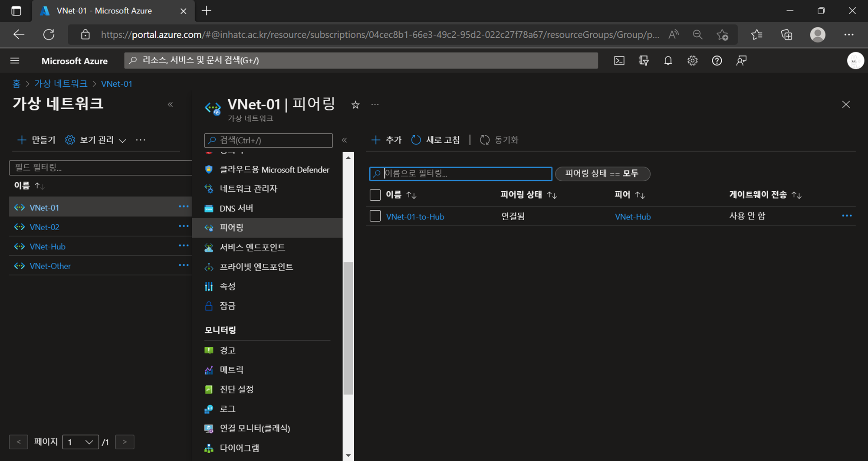Open the page number dropdown
Image resolution: width=868 pixels, height=461 pixels.
tap(81, 442)
